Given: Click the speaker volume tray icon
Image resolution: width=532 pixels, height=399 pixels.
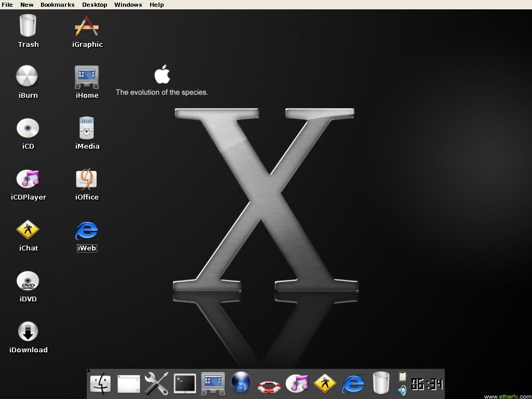Looking at the screenshot, I should 402,390.
